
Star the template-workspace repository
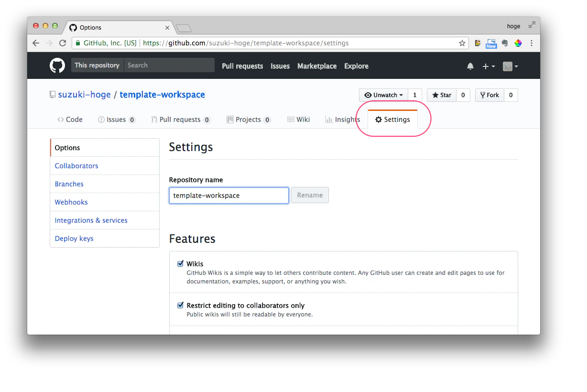pos(442,95)
